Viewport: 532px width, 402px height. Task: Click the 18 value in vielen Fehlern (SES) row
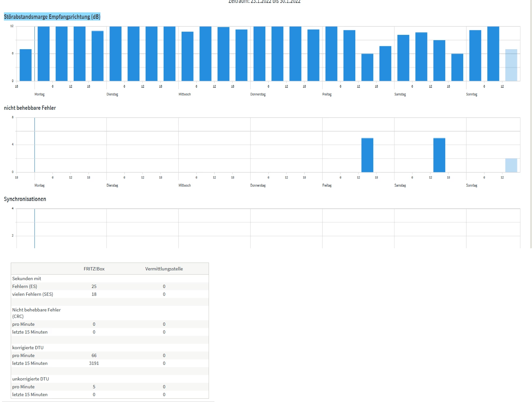(94, 294)
